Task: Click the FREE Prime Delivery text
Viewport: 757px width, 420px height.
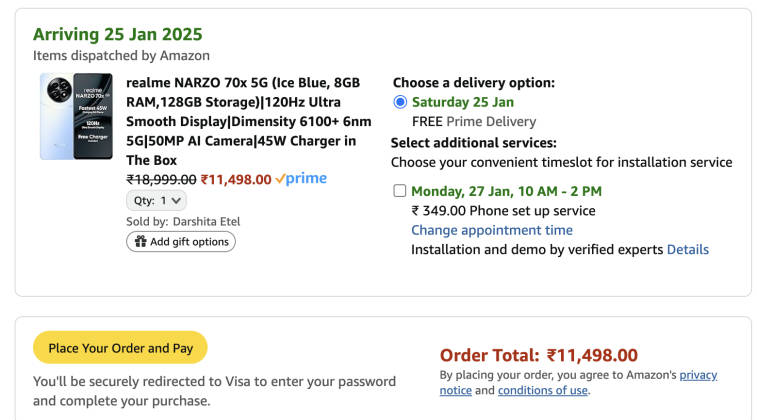Action: (x=473, y=121)
